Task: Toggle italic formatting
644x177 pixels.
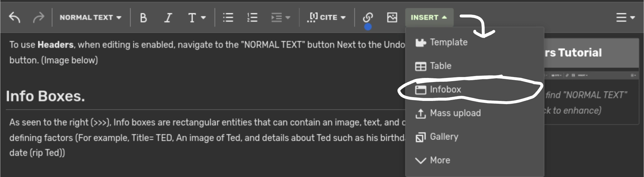Action: point(168,18)
